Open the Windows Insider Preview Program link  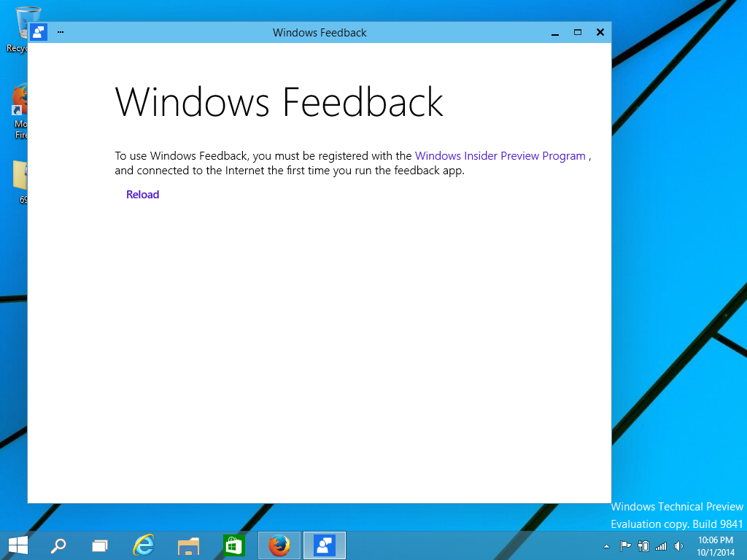pos(500,156)
